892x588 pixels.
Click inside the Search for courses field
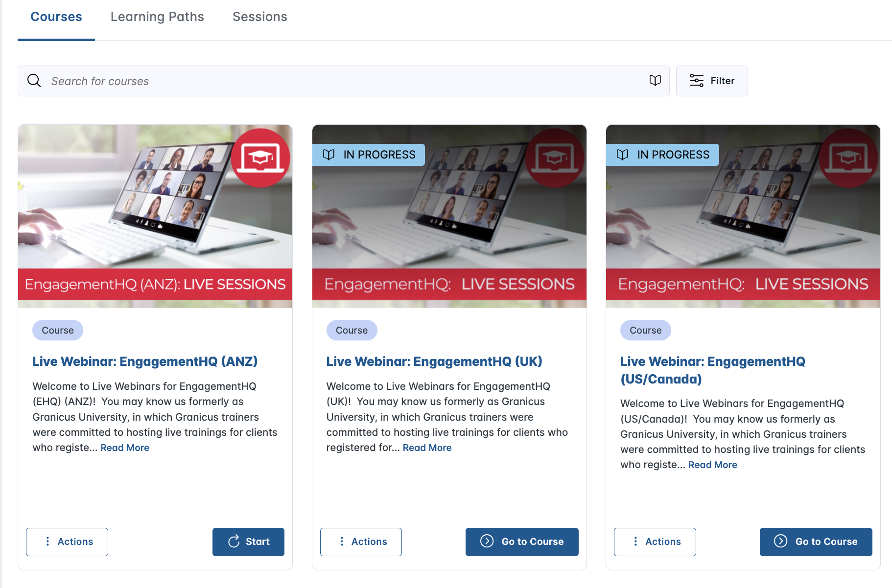coord(196,81)
